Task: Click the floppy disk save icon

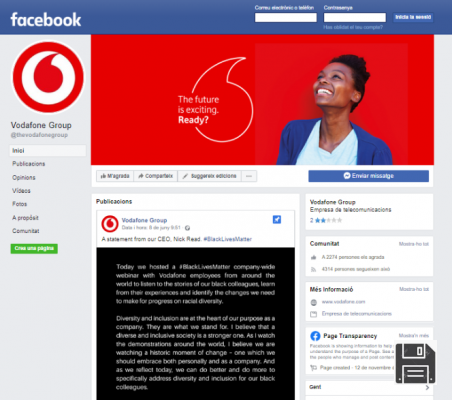Action: point(415,363)
